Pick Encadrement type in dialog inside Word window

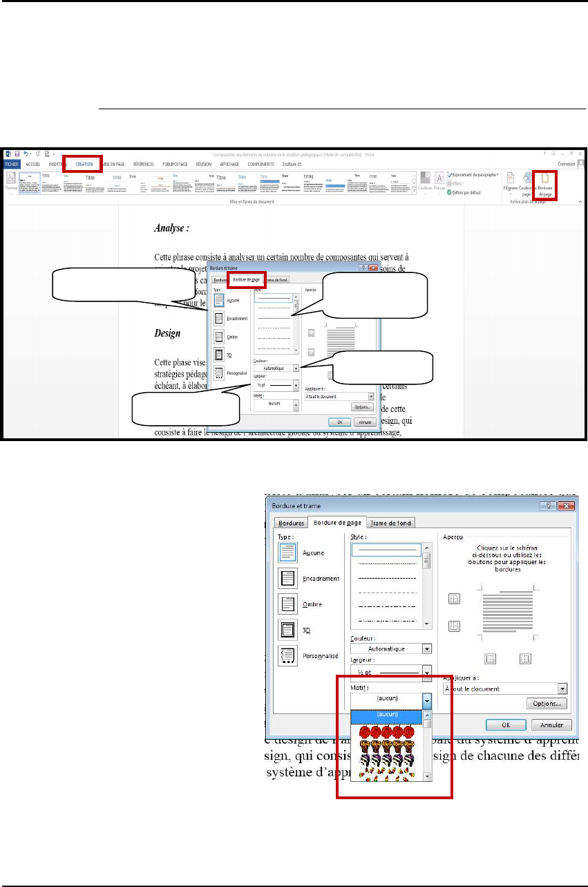tap(218, 318)
